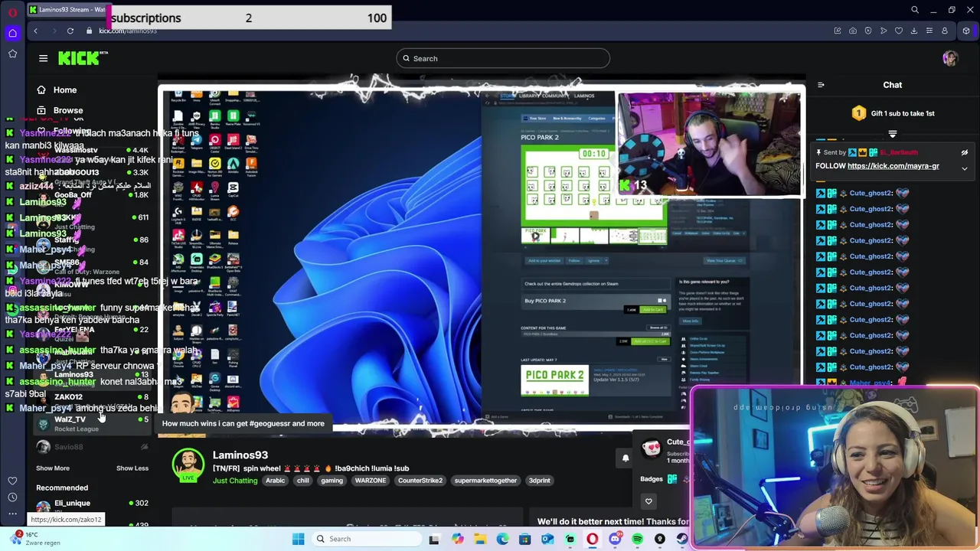
Task: Click notification bell under the stream
Action: (x=625, y=458)
